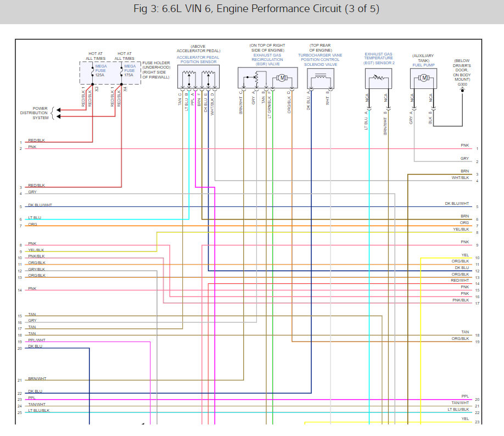Click the (AUXILIARY TANK) note
Viewport: 504px width, 436px height.
click(423, 58)
